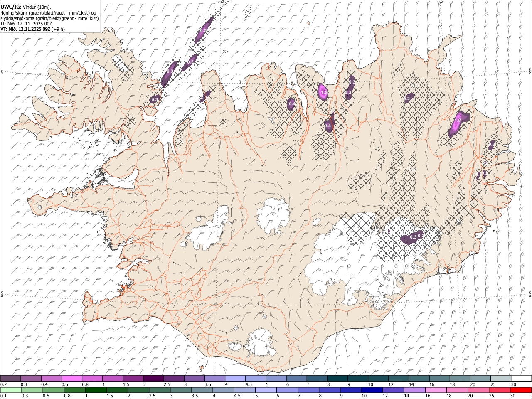
Task: Pick bottom-row bright red swatch after 30
Action: tap(521, 390)
